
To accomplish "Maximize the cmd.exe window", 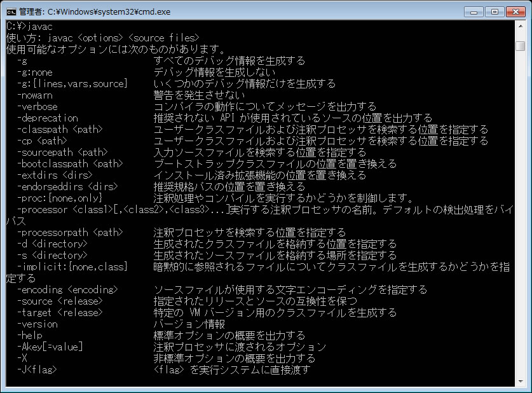I will 494,12.
